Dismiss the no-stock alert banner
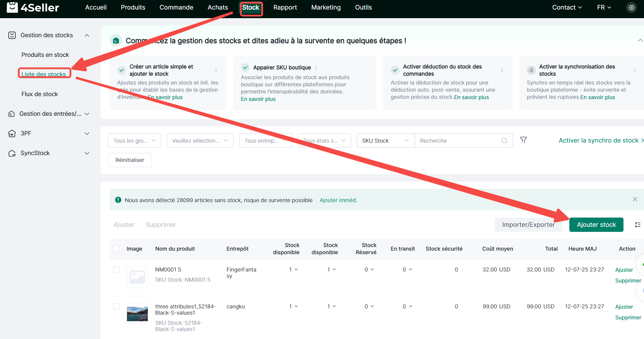This screenshot has height=339, width=644. click(x=635, y=199)
